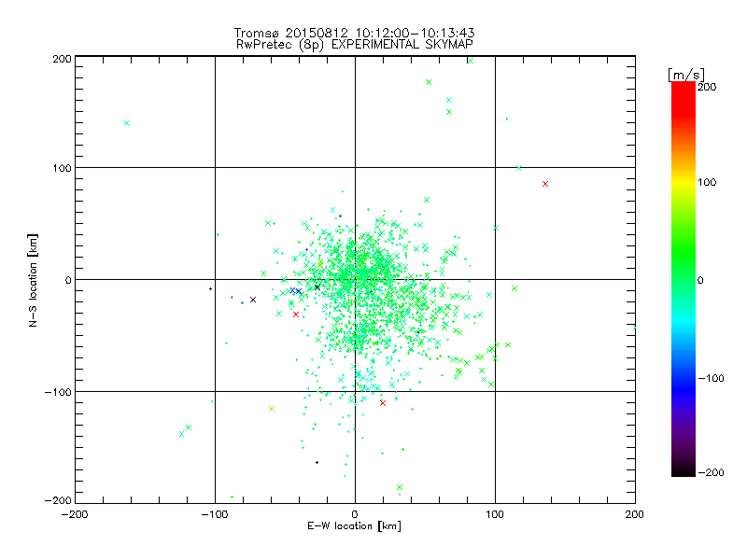Click the x-axis '200' tick label
Viewport: 747px width, 560px height.
(x=635, y=514)
